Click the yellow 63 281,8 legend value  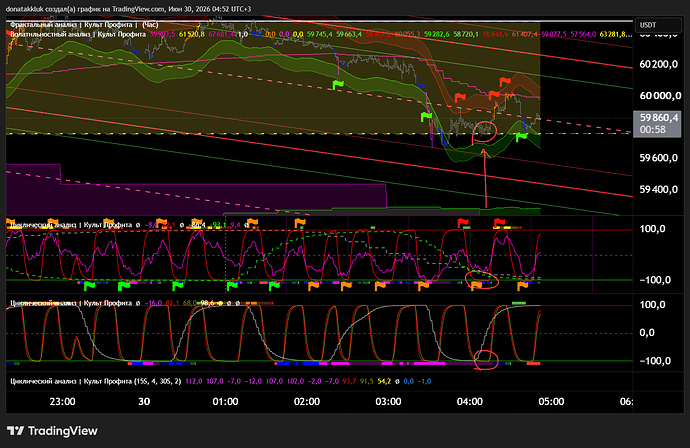coord(615,34)
